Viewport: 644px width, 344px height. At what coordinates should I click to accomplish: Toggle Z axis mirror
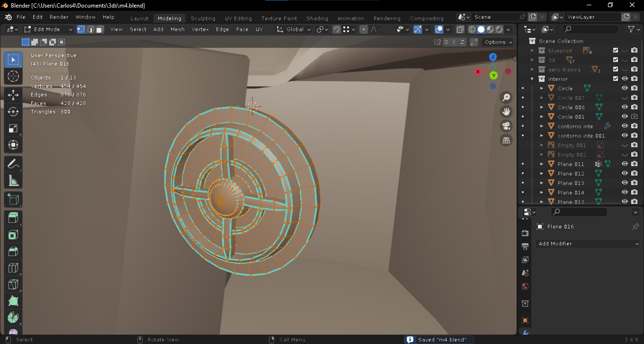point(463,42)
